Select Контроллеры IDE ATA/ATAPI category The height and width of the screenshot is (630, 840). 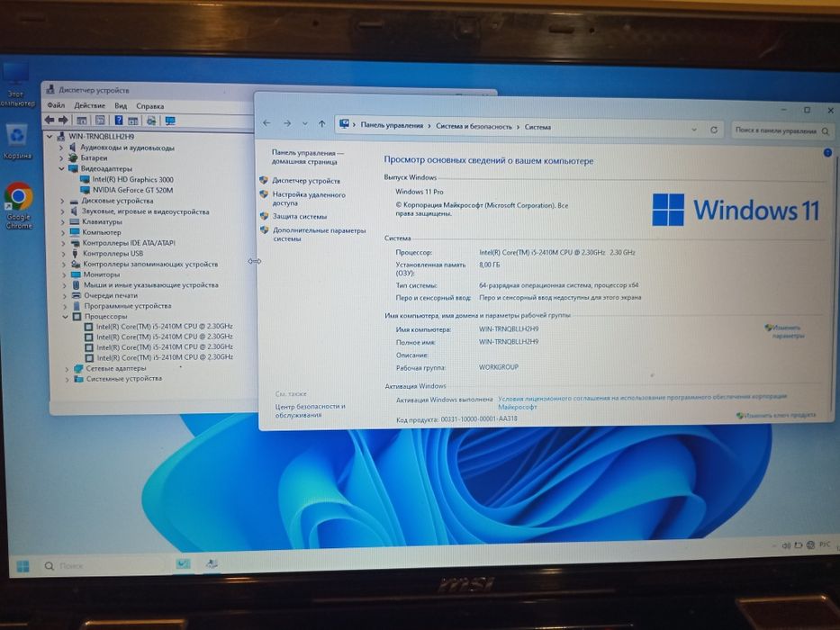tap(129, 243)
